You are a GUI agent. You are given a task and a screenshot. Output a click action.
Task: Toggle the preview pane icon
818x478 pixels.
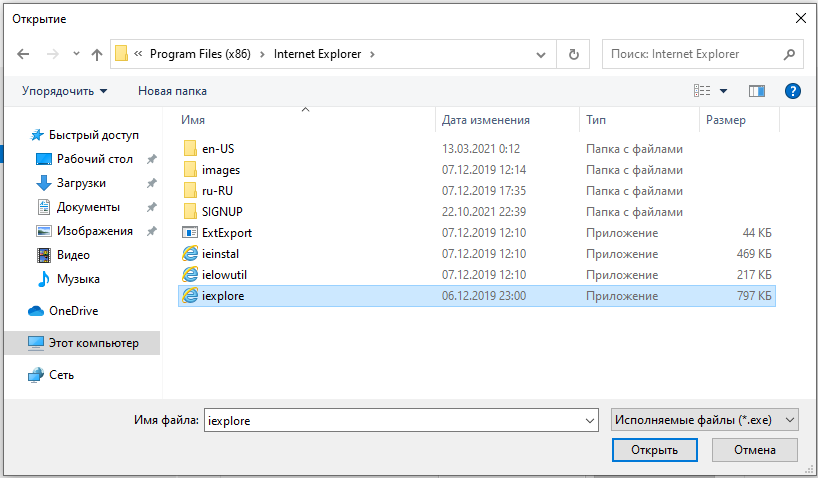pyautogui.click(x=756, y=91)
